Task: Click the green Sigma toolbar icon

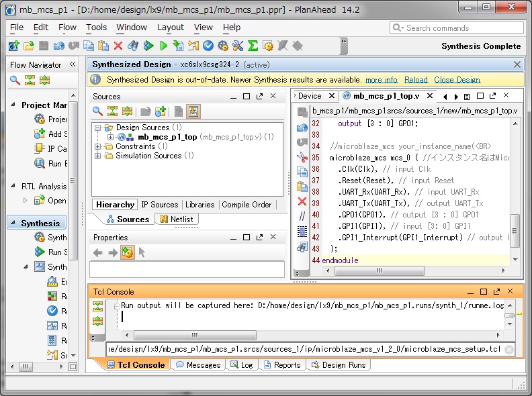Action: (x=253, y=46)
